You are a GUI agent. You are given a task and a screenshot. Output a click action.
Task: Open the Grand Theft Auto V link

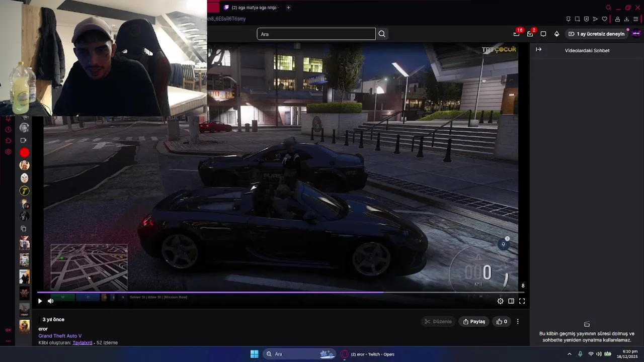(x=60, y=336)
